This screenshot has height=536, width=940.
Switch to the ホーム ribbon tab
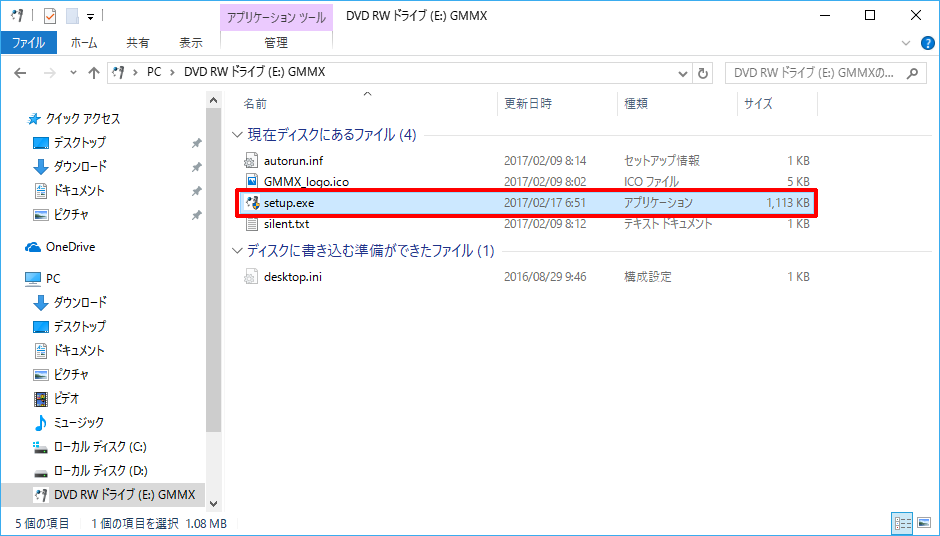[84, 43]
